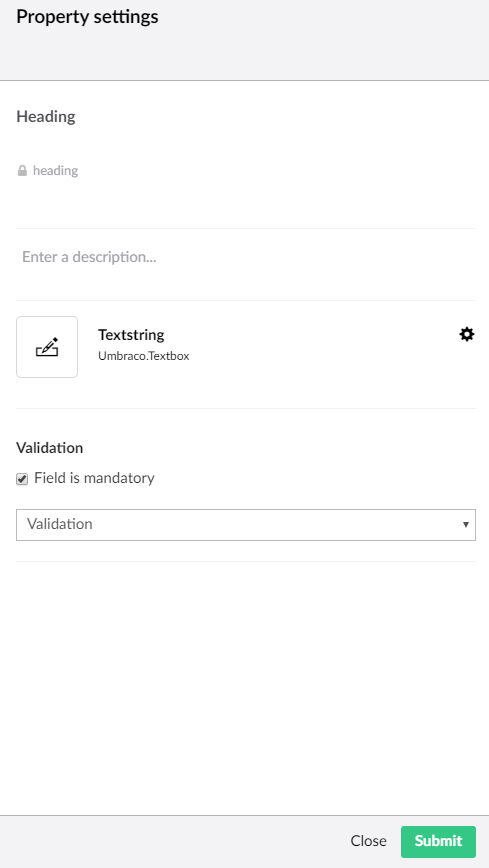Uncheck the mandatory field checkbox tick
This screenshot has height=868, width=489.
coord(22,479)
